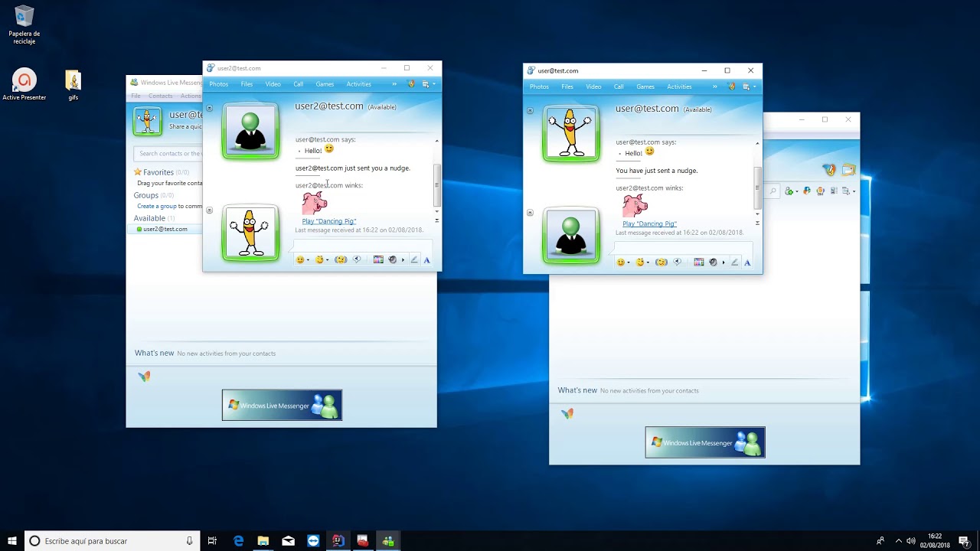Image resolution: width=980 pixels, height=551 pixels.
Task: Select Video in user2@test.com window toolbar
Action: pyautogui.click(x=273, y=84)
